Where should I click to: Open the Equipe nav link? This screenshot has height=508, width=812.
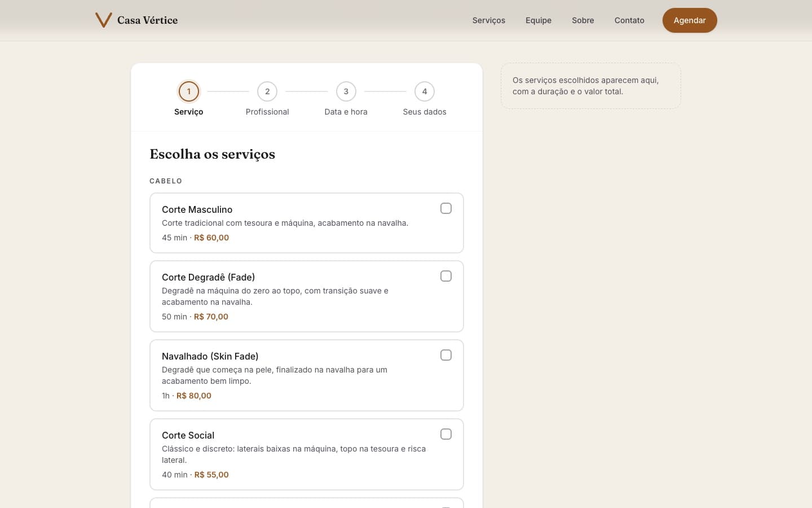point(539,20)
